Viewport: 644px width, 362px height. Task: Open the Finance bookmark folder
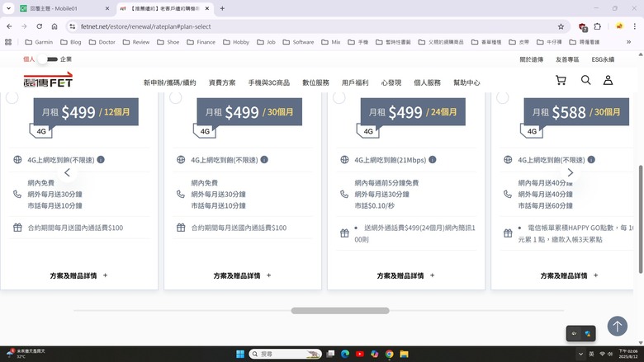[x=201, y=42]
